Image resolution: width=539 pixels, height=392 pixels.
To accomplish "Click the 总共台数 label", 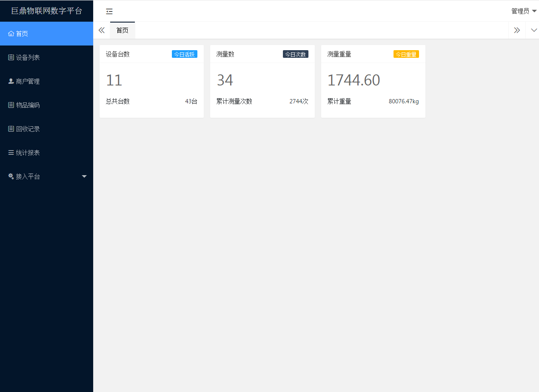I will (x=118, y=101).
